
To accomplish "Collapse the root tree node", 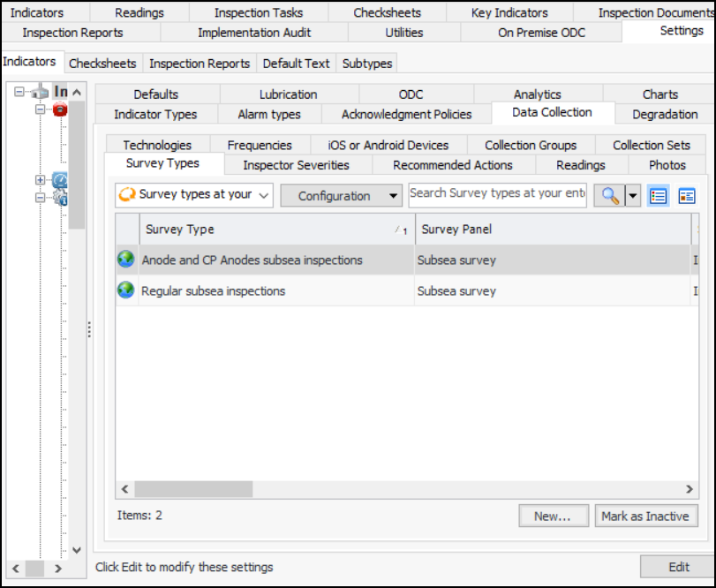I will click(19, 92).
